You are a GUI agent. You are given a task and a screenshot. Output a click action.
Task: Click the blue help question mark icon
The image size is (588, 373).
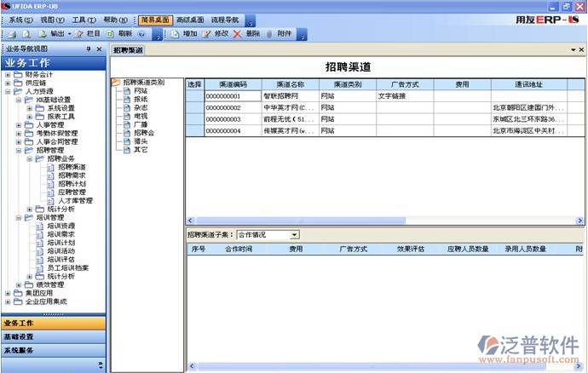[141, 33]
